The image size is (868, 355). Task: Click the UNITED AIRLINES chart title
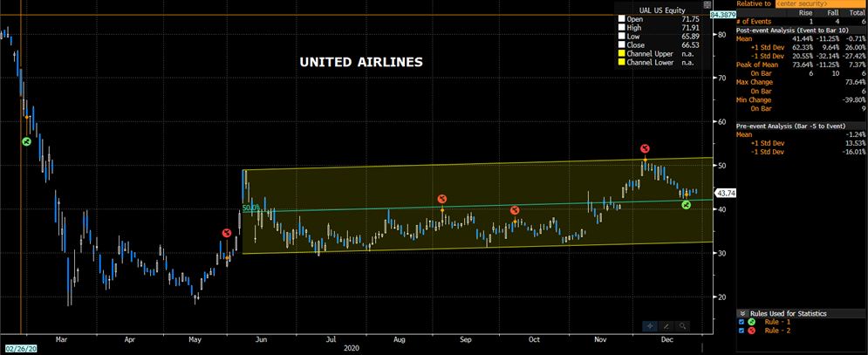pos(361,62)
